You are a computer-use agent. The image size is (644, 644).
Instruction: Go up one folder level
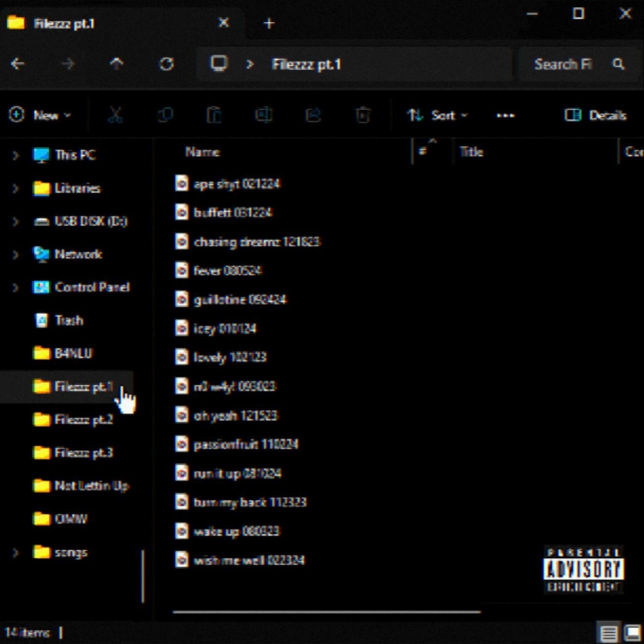coord(117,64)
